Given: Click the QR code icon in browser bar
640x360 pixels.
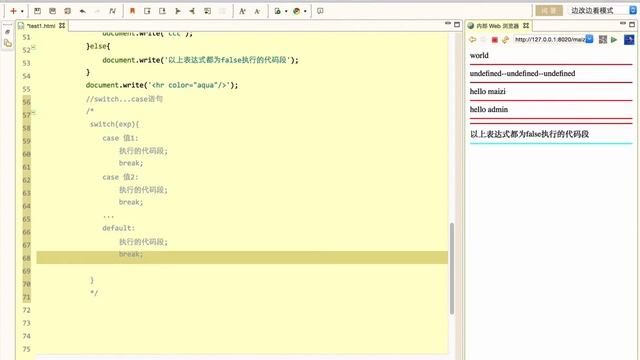Looking at the screenshot, I should (603, 40).
